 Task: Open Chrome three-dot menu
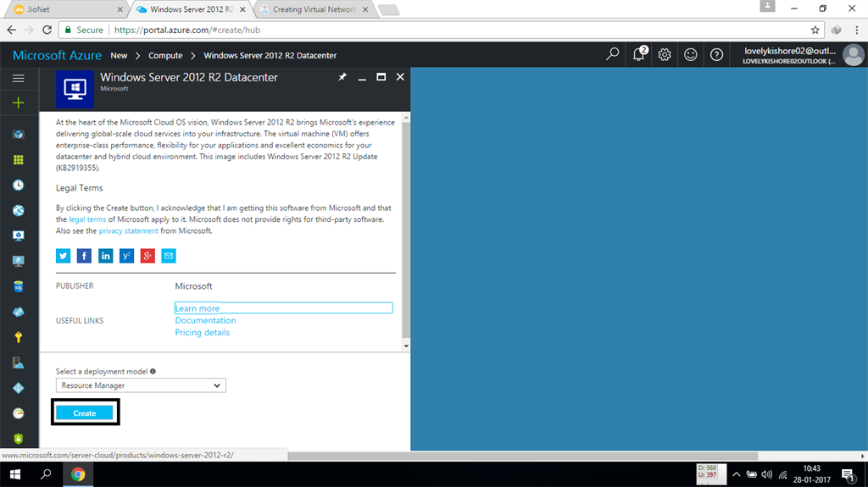pyautogui.click(x=857, y=30)
